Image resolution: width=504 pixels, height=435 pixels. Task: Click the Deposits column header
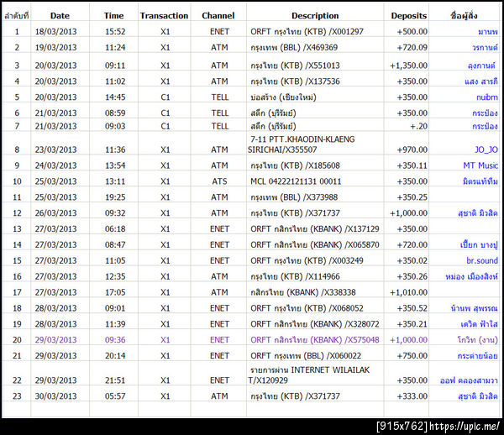[409, 16]
